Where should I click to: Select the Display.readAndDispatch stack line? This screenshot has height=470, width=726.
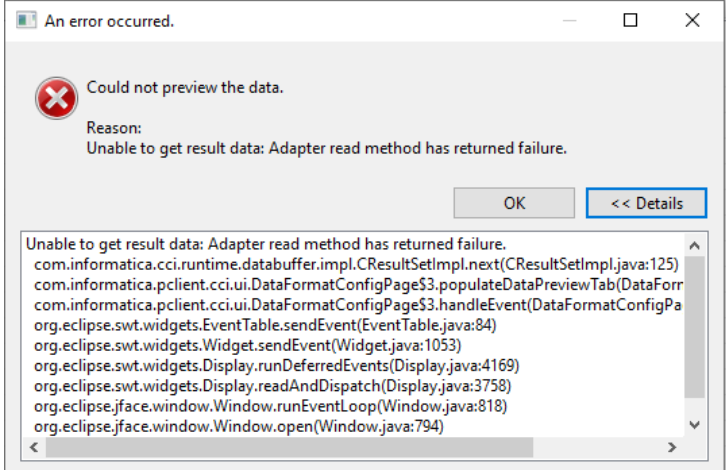pyautogui.click(x=273, y=387)
